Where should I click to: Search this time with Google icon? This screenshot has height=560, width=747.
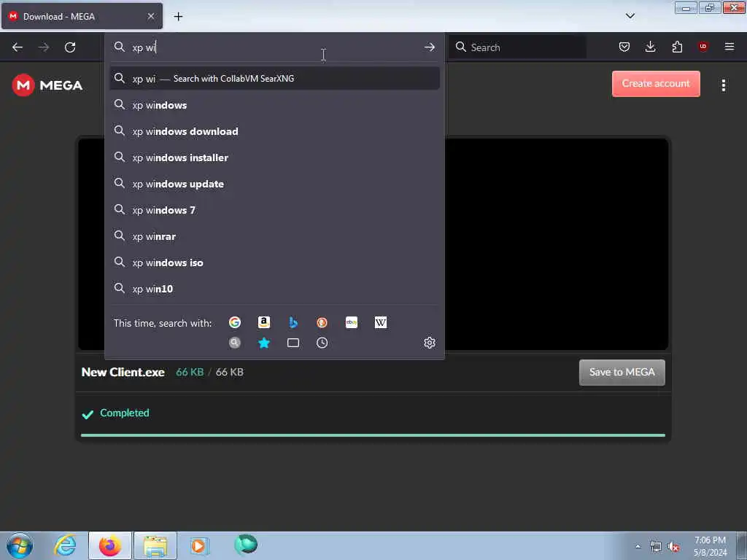point(234,322)
